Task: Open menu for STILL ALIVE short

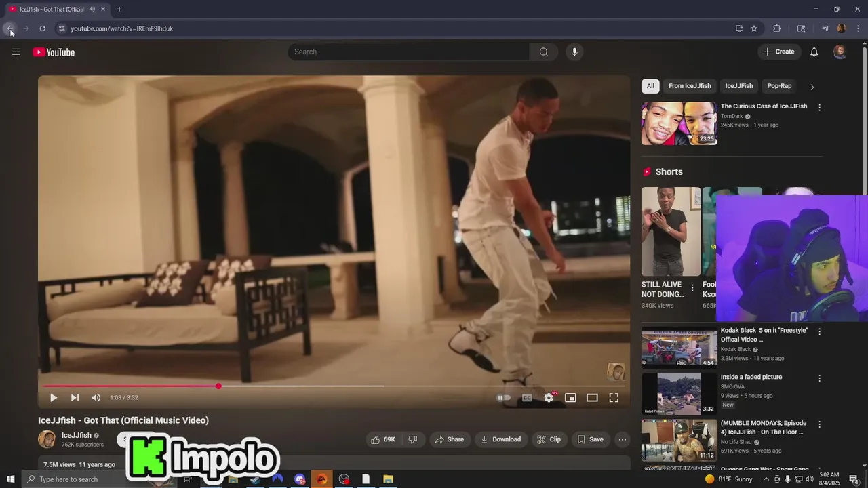Action: [x=692, y=288]
